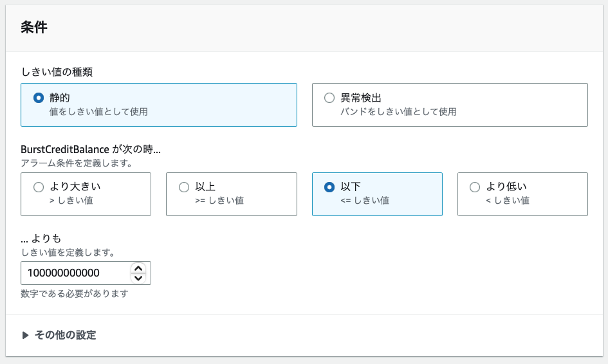Click the threshold value input field

(75, 273)
